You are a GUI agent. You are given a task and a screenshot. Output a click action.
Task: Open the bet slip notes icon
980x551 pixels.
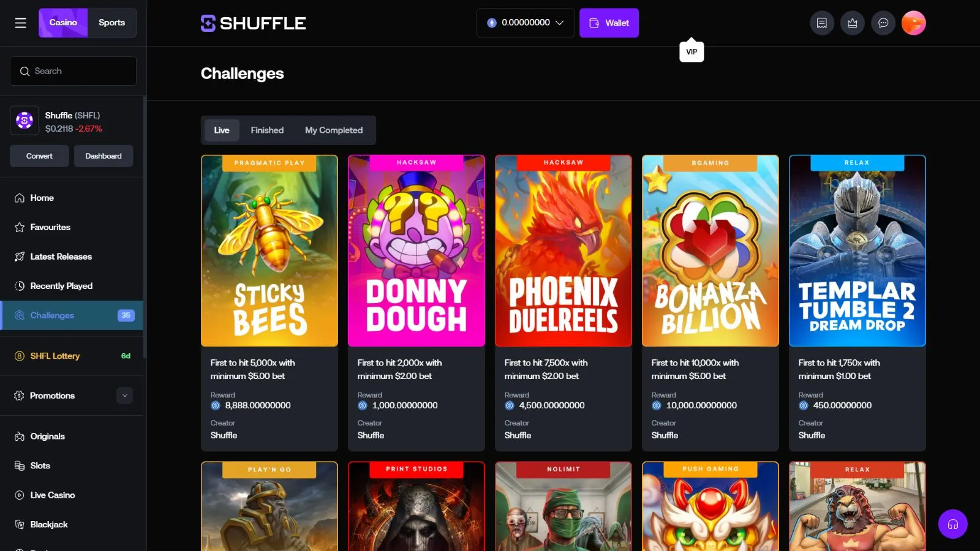pos(821,23)
